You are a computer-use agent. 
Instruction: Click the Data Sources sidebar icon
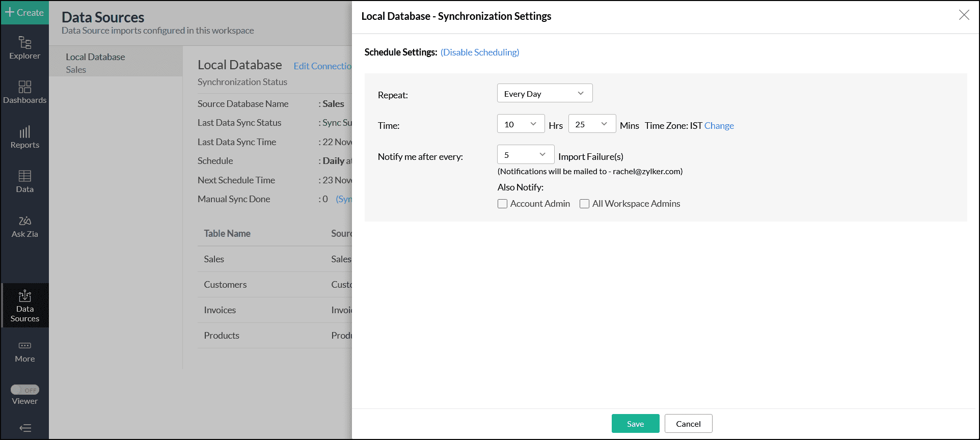[x=24, y=306]
